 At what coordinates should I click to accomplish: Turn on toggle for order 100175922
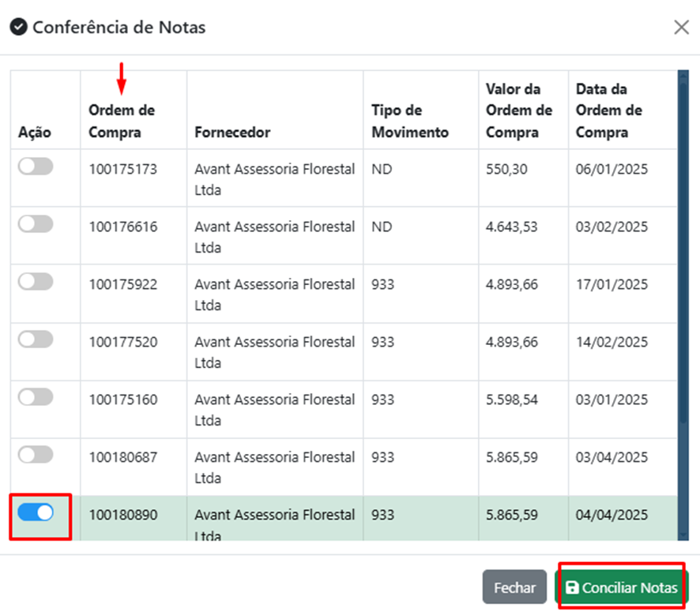click(x=36, y=282)
